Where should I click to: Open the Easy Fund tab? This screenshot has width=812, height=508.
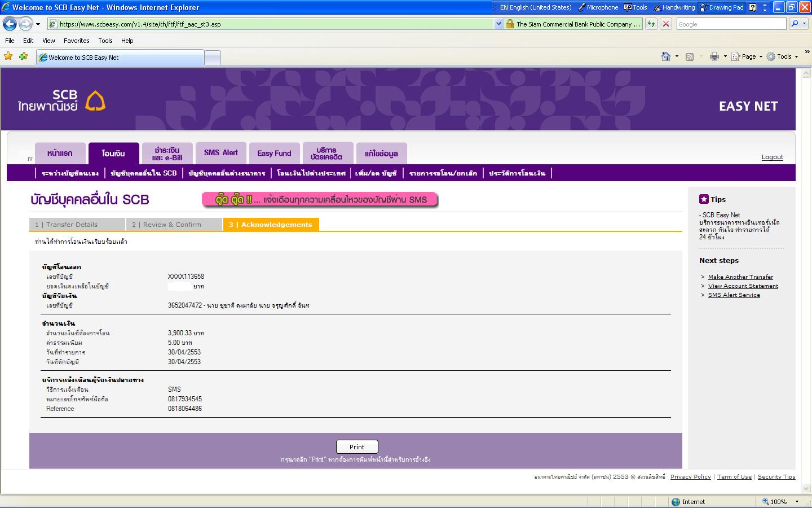tap(274, 153)
